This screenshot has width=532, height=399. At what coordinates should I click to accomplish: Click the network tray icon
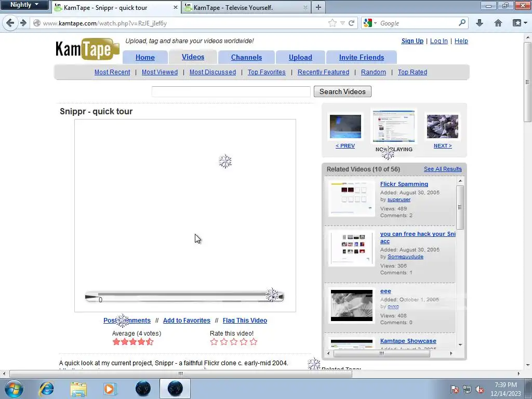(467, 389)
